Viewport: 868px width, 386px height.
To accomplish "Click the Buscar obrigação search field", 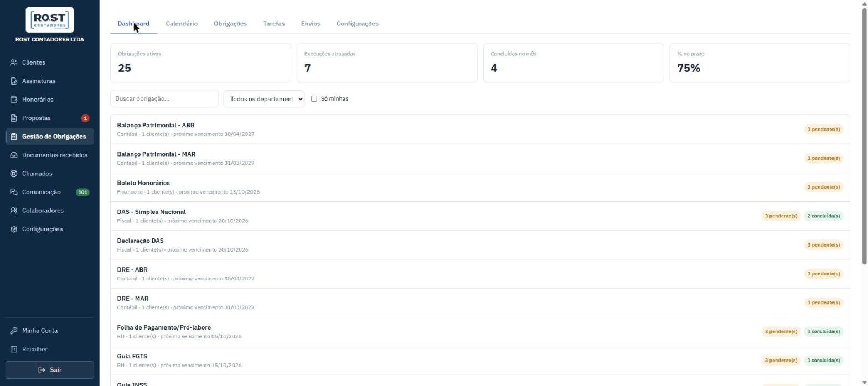I will click(x=164, y=98).
